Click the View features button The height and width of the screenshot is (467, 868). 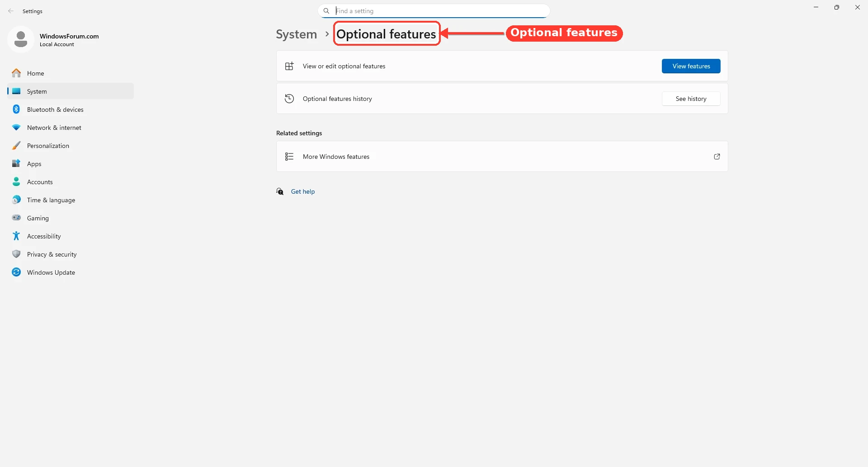click(691, 66)
